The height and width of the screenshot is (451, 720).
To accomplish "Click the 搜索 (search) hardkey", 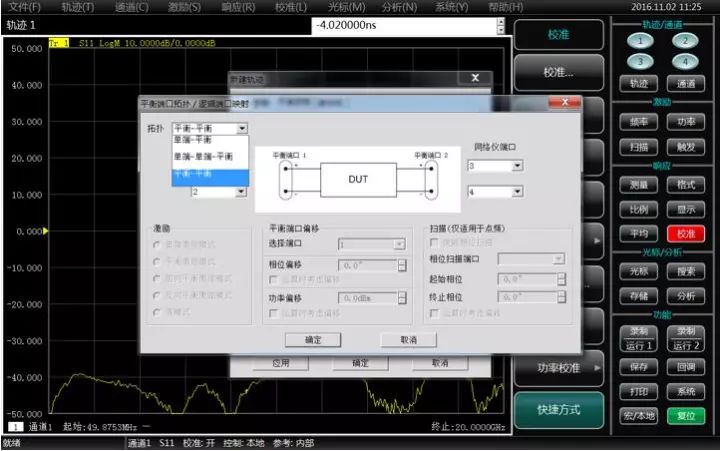I will click(x=686, y=271).
